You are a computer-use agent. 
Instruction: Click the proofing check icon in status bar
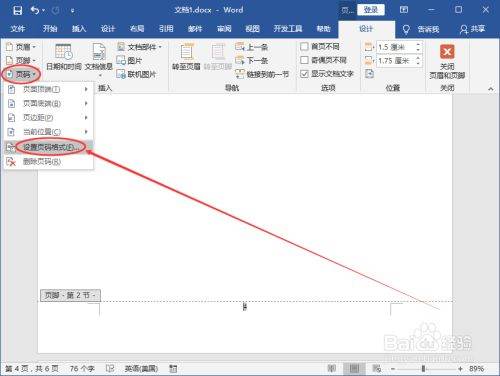point(110,369)
